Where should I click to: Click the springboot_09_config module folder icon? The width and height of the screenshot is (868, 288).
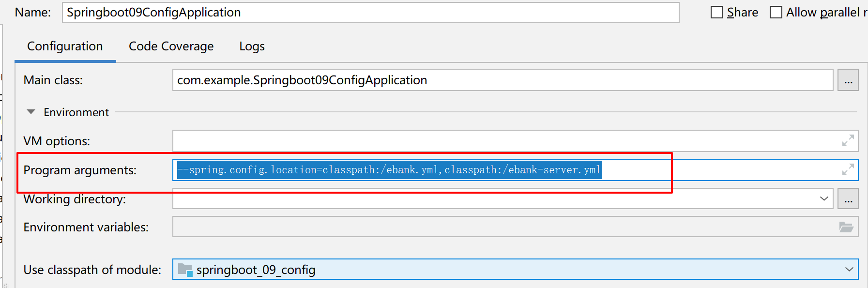(185, 270)
